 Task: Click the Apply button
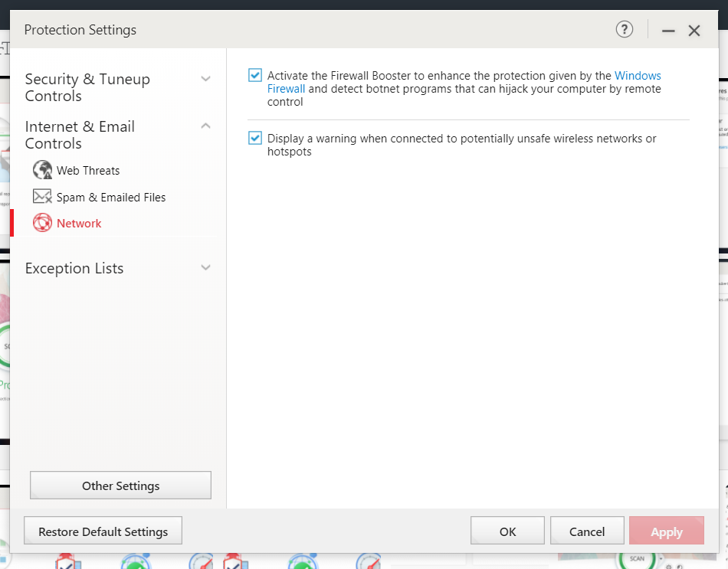[666, 531]
